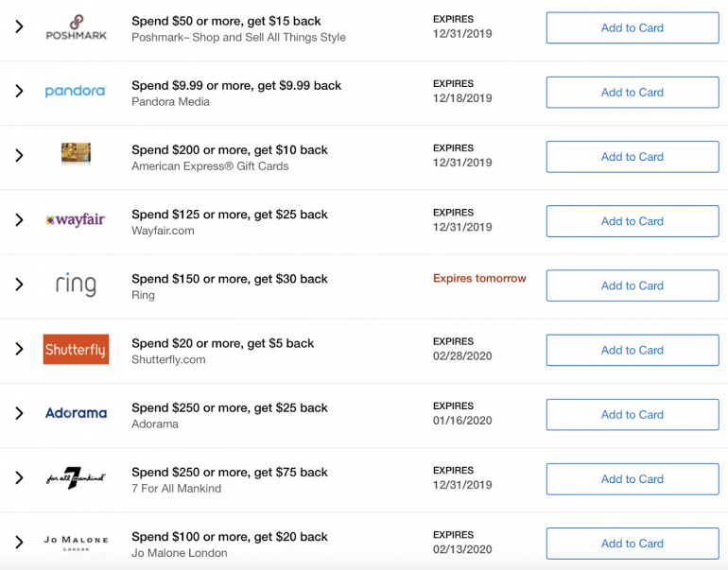Screen dimensions: 728x570
Task: Click the Shutterfly logo
Action: point(76,350)
